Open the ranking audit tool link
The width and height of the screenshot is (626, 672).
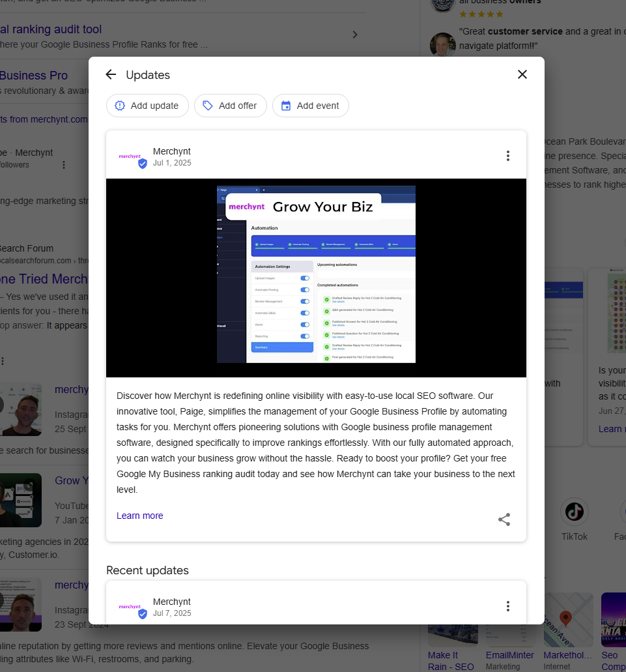click(51, 29)
